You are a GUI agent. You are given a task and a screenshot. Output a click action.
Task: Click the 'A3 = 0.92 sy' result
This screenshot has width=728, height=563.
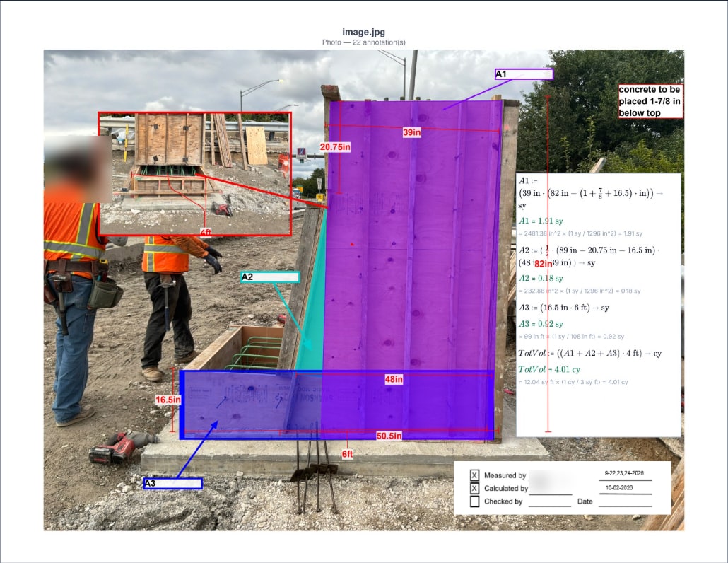click(541, 324)
